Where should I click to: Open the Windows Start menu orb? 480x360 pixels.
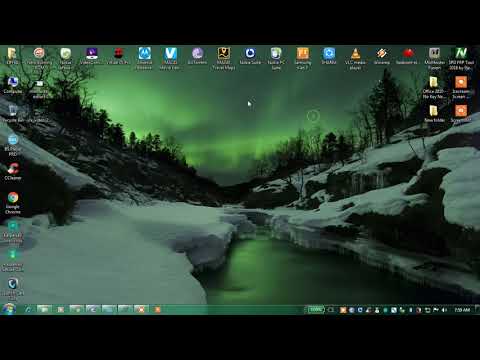9,309
